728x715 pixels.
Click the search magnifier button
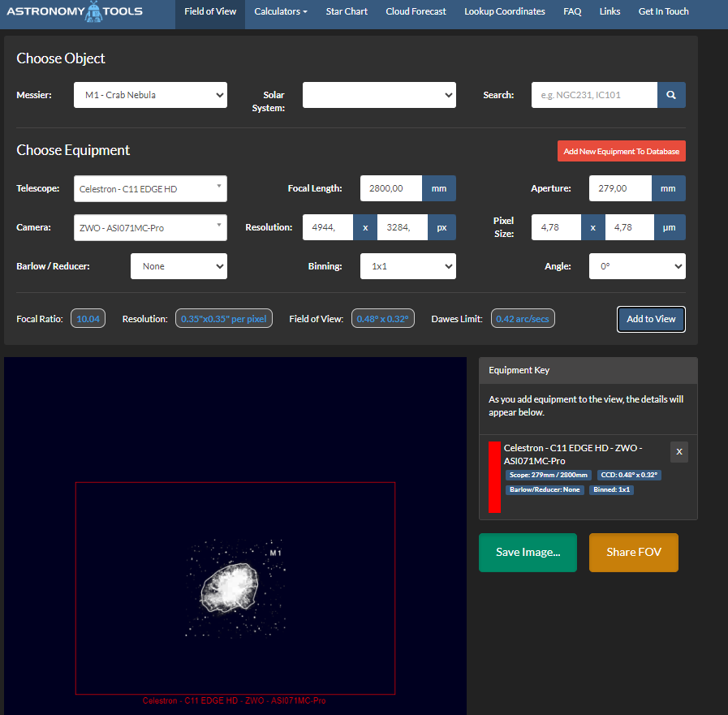coord(671,95)
